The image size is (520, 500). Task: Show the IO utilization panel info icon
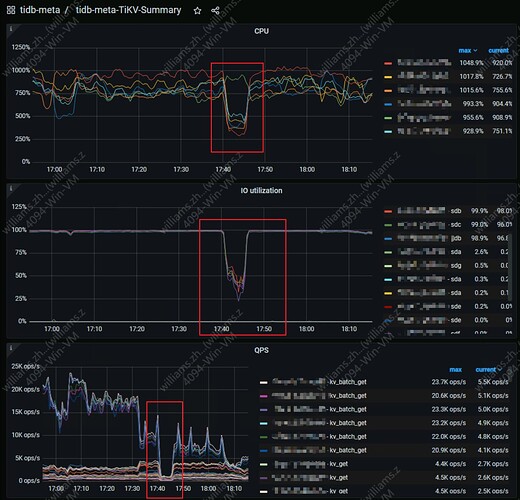pyautogui.click(x=11, y=188)
